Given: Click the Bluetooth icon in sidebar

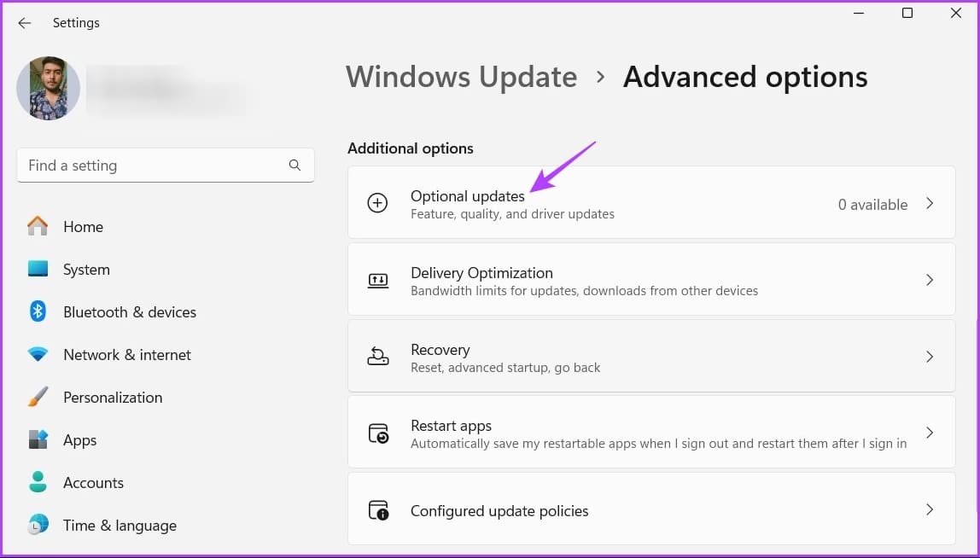Looking at the screenshot, I should coord(38,311).
